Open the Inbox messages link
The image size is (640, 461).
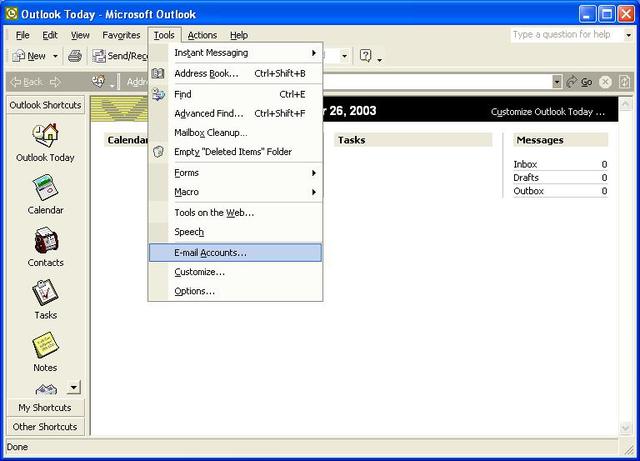(525, 165)
